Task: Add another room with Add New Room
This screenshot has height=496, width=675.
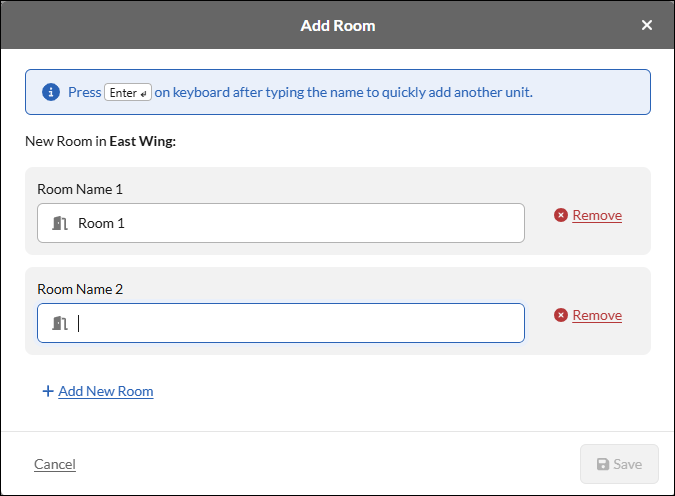Action: pyautogui.click(x=105, y=391)
